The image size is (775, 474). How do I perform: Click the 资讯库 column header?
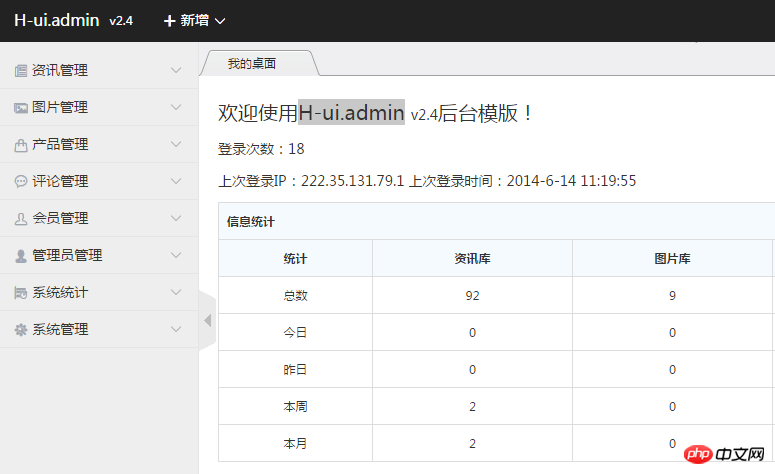(473, 259)
